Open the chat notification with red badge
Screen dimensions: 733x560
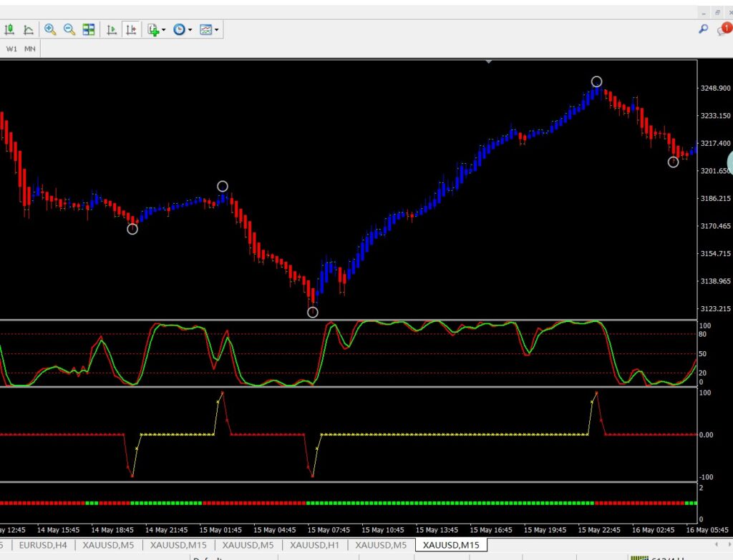click(724, 29)
